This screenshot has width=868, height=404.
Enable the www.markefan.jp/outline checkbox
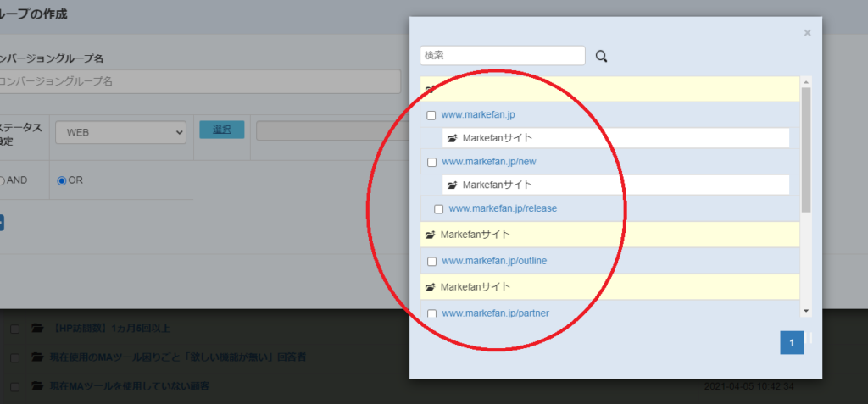pyautogui.click(x=432, y=261)
